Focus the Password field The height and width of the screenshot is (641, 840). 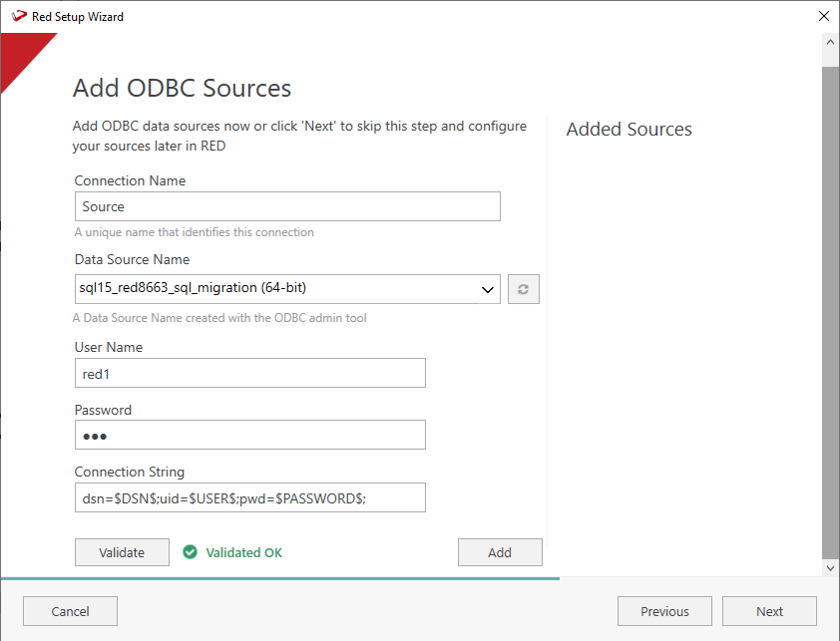tap(249, 436)
